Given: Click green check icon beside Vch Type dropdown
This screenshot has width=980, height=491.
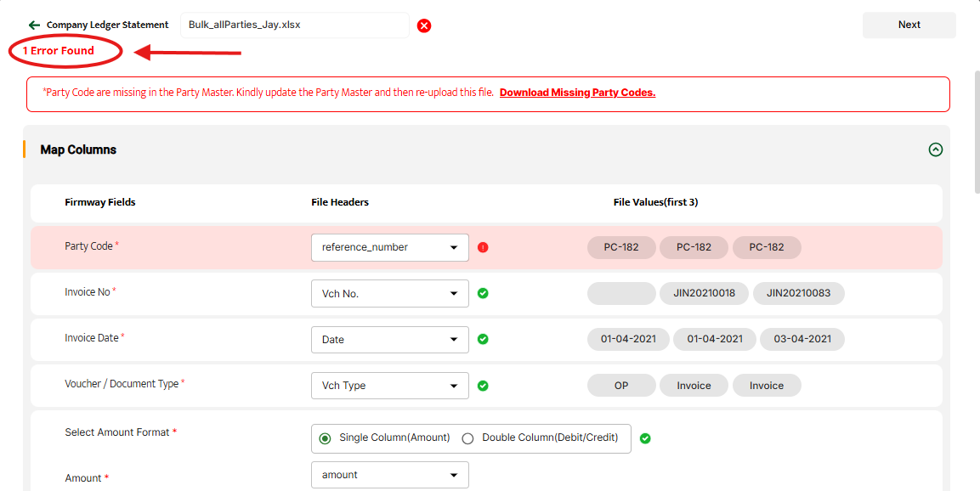Looking at the screenshot, I should click(483, 386).
